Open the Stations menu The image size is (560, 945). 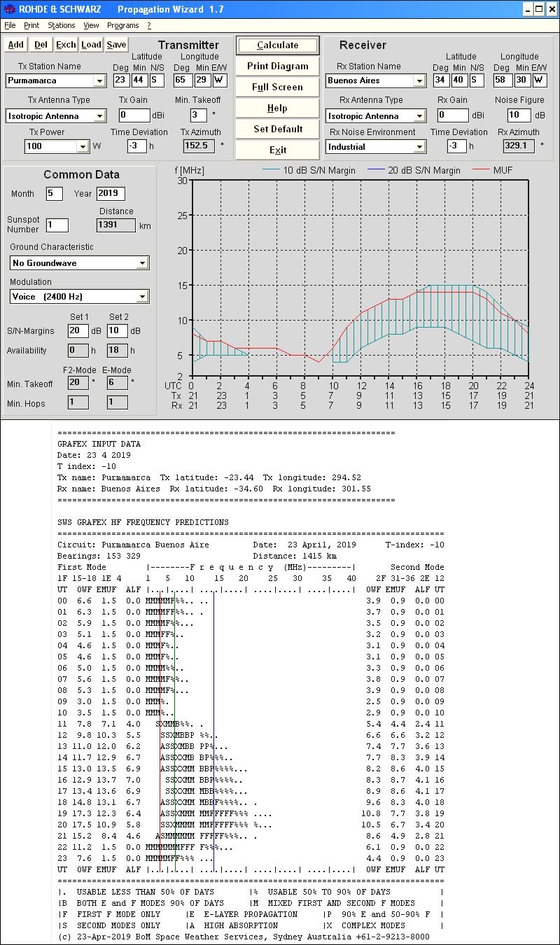(x=62, y=25)
